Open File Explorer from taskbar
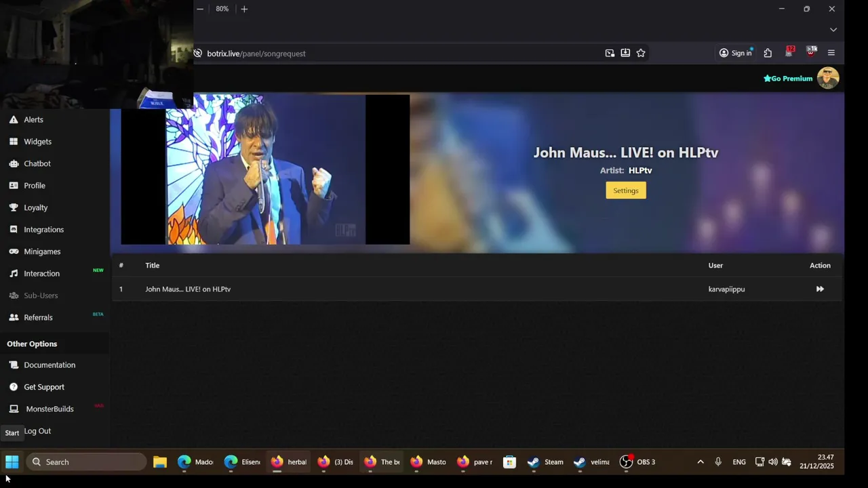This screenshot has height=488, width=868. 160,462
